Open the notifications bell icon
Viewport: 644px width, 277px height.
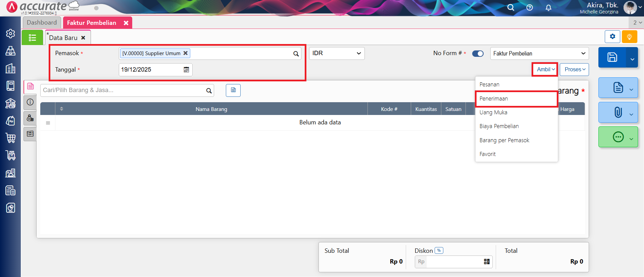(548, 8)
